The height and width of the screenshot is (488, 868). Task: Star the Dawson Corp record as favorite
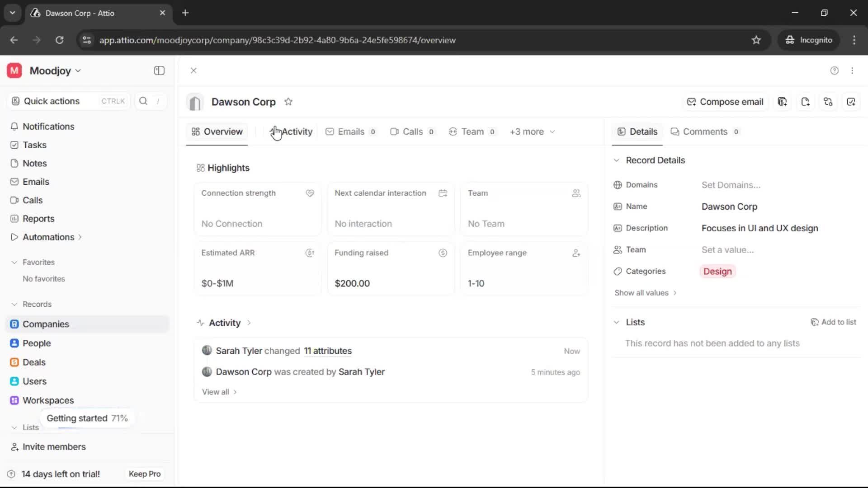pos(289,102)
